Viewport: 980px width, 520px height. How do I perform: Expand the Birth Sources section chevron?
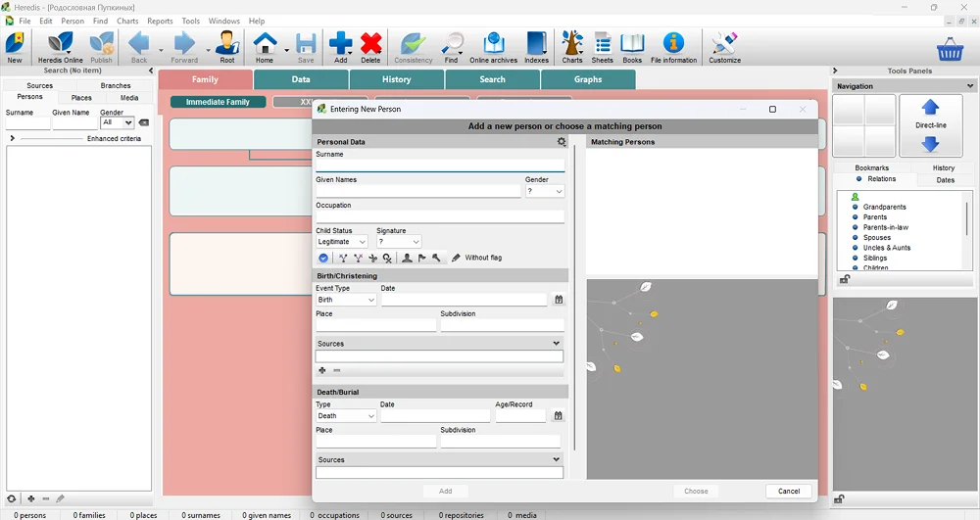coord(557,344)
